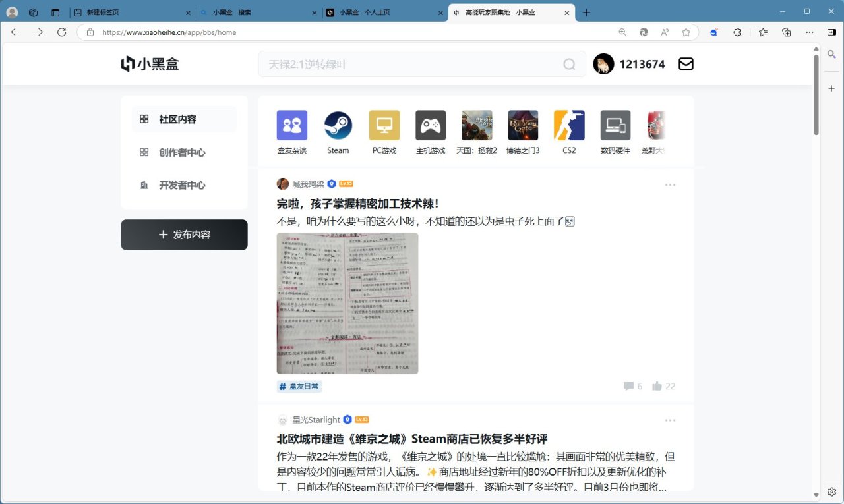
Task: Open a new browser tab
Action: 587,13
